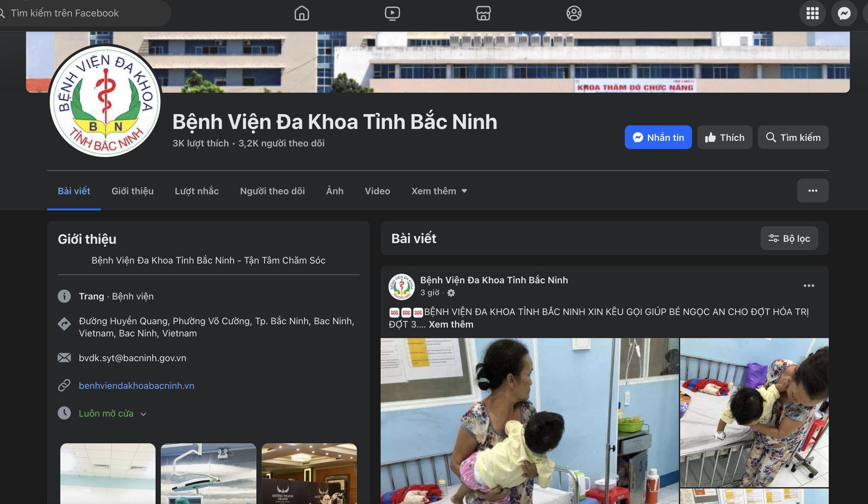
Task: Click post author name Bệnh Viện Đa Khoa
Action: pyautogui.click(x=494, y=280)
